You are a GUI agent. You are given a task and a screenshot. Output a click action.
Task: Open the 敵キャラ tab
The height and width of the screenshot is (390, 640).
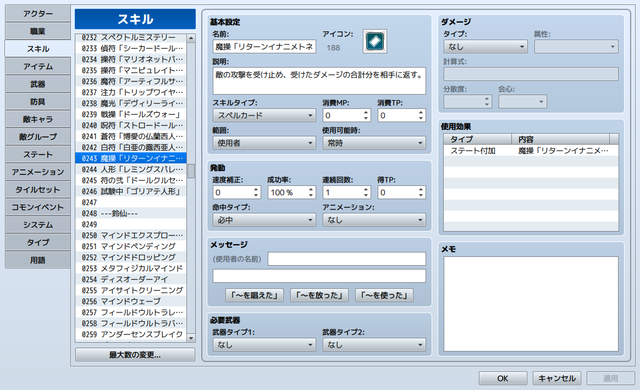38,119
